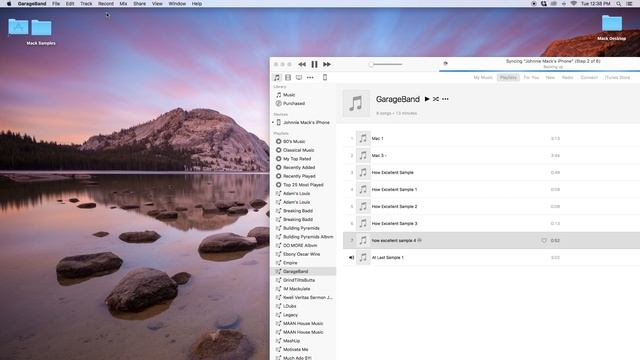Skip to next track with fast-forward
Viewport: 640px width, 360px height.
click(x=327, y=64)
